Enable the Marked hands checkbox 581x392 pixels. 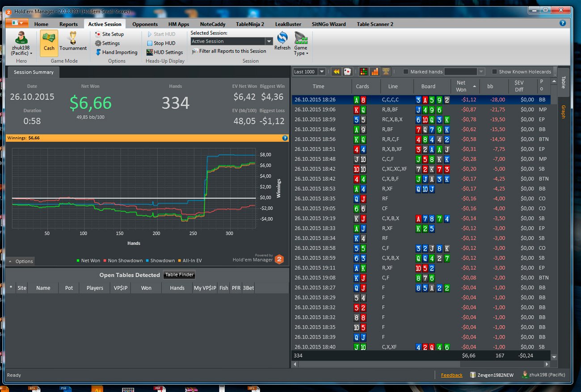[x=406, y=71]
